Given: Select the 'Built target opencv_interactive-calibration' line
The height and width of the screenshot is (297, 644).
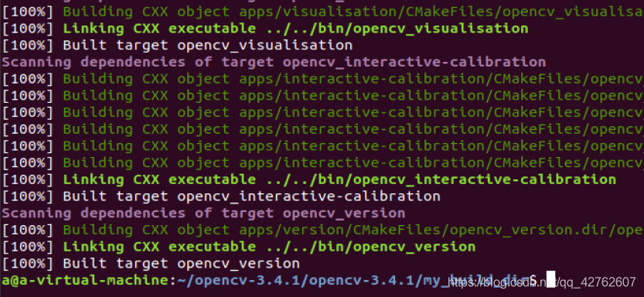Looking at the screenshot, I should (221, 196).
